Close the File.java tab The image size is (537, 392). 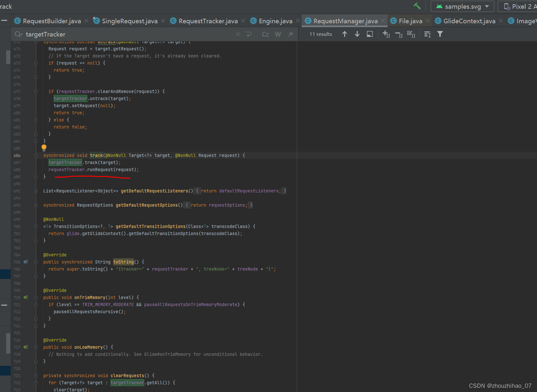pyautogui.click(x=428, y=21)
